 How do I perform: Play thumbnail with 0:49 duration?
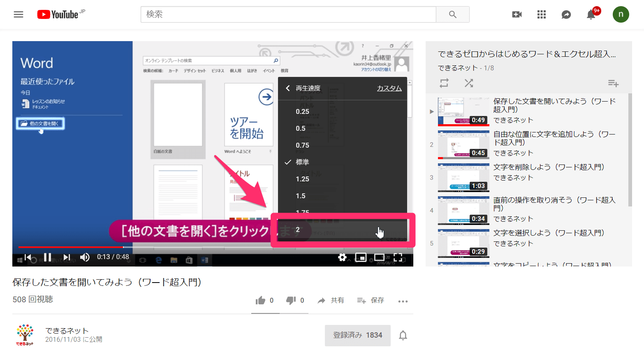[x=463, y=111]
